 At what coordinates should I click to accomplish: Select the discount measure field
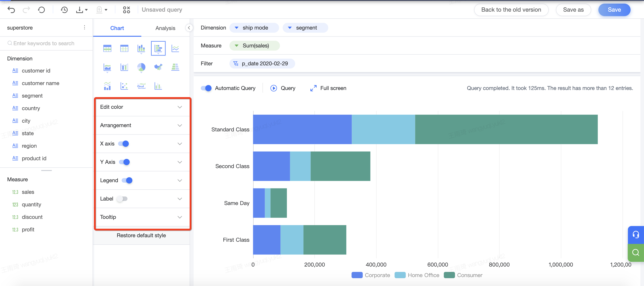click(x=32, y=217)
